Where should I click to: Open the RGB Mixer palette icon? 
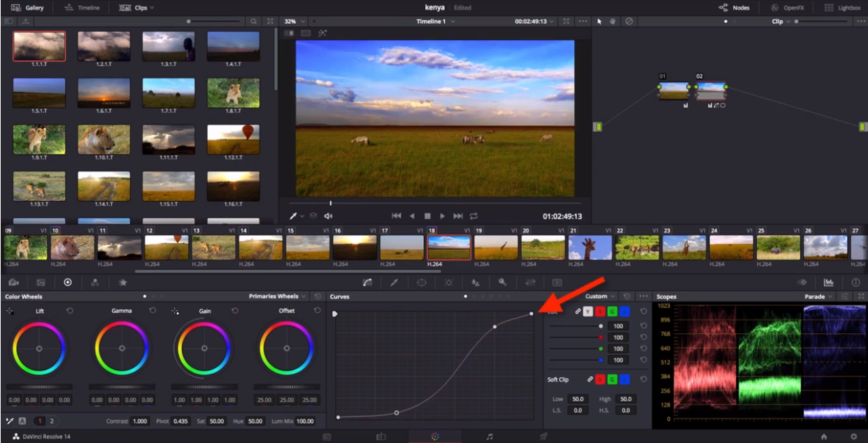coord(95,282)
